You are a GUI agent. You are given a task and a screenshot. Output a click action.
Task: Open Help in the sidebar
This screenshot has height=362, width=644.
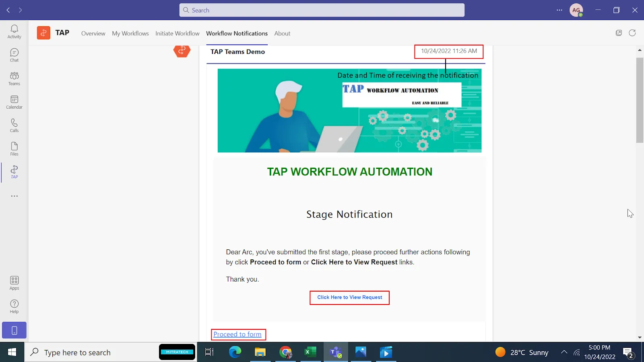click(x=14, y=306)
